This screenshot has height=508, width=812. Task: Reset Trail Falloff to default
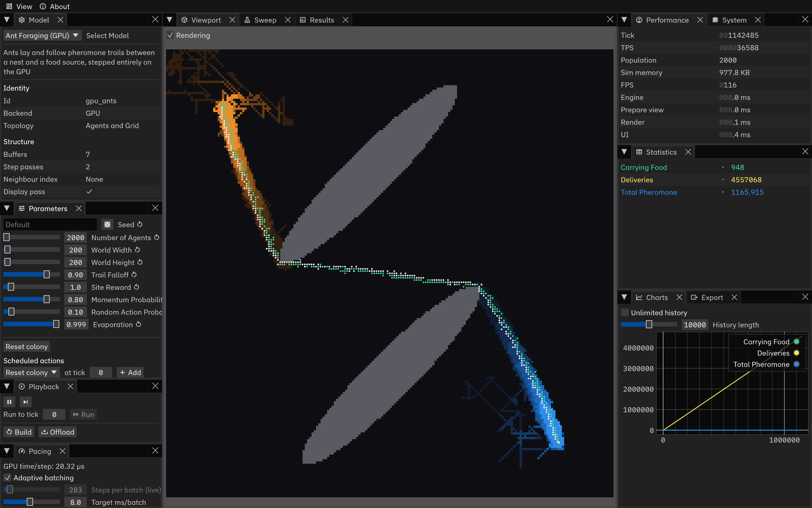[x=134, y=275]
